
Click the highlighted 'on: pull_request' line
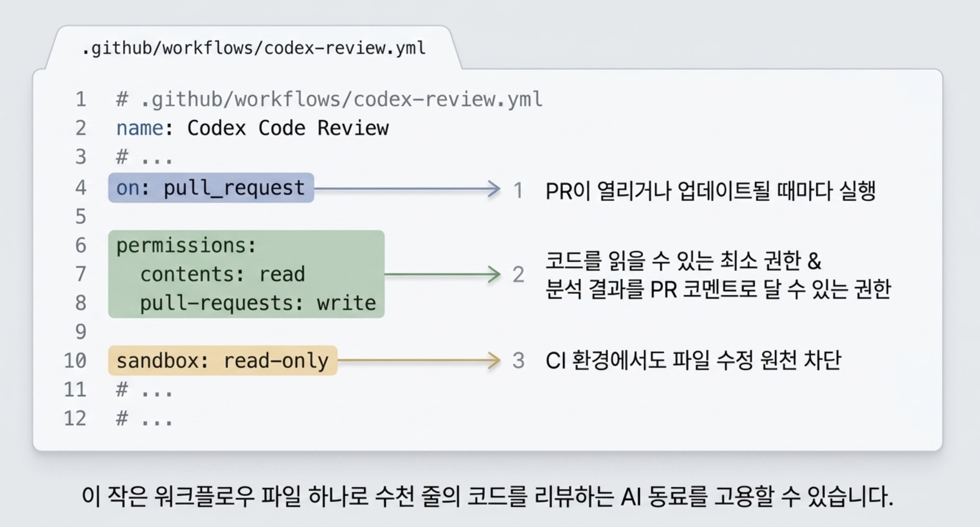tap(211, 188)
